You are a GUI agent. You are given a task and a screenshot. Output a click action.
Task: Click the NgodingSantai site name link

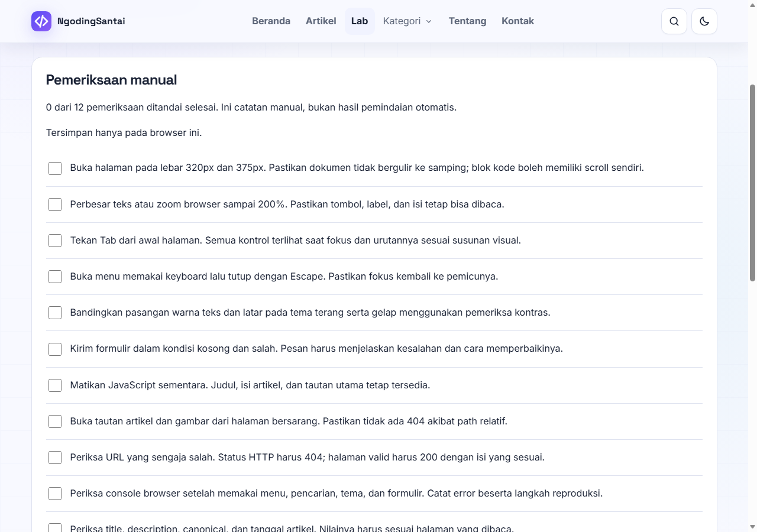tap(91, 21)
